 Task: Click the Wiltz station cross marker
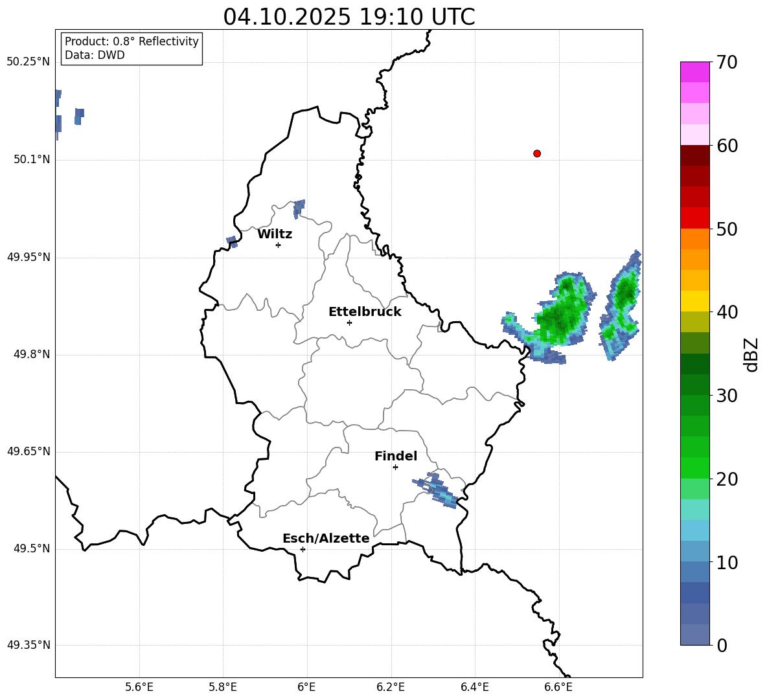278,245
